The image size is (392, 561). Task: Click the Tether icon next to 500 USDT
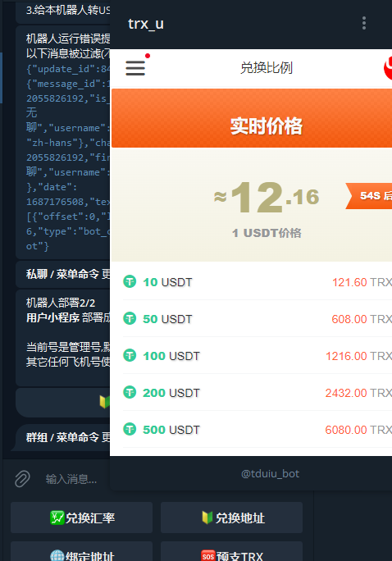(130, 429)
